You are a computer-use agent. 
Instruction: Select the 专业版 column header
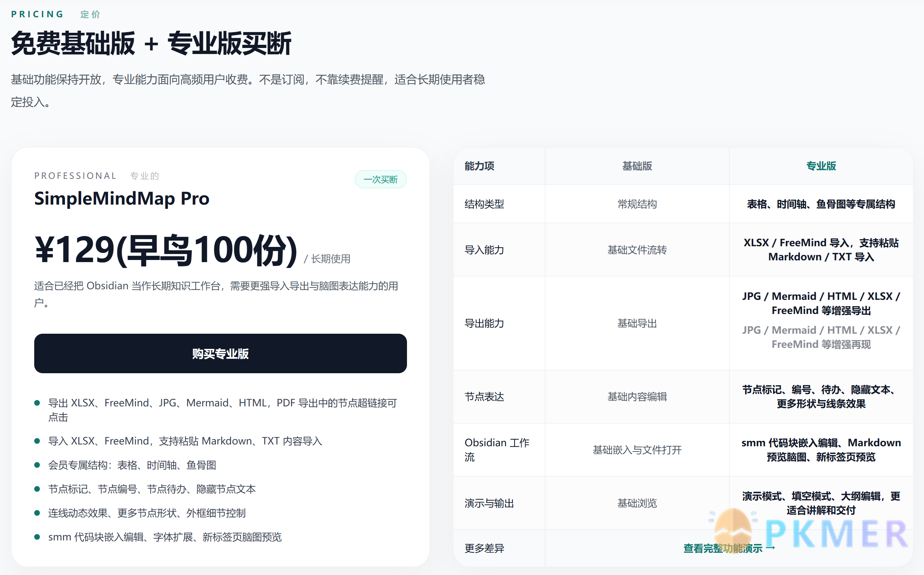(x=821, y=166)
